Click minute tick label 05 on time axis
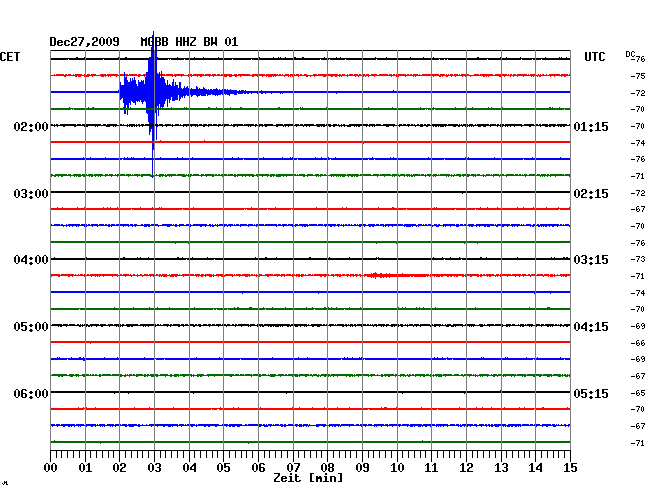 click(223, 468)
